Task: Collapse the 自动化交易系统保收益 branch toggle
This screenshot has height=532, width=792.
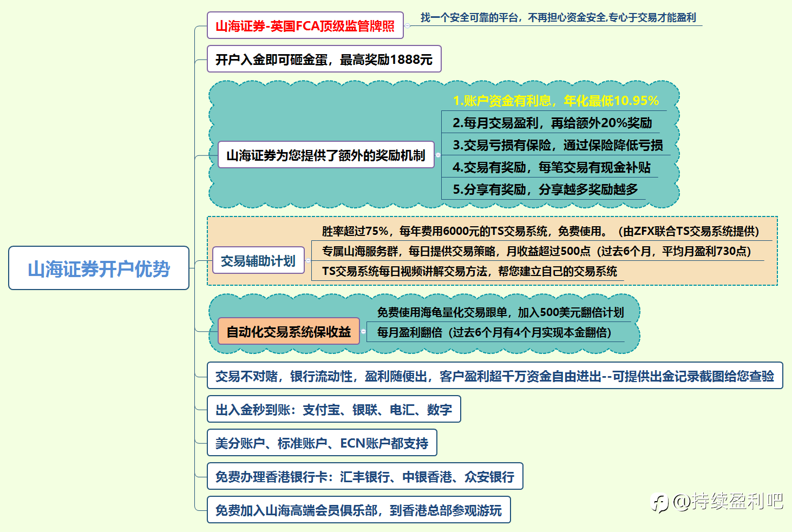Action: pos(363,331)
